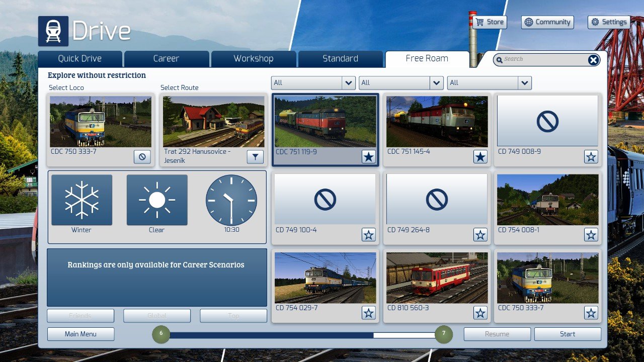
Task: Return to Main Menu
Action: point(80,334)
